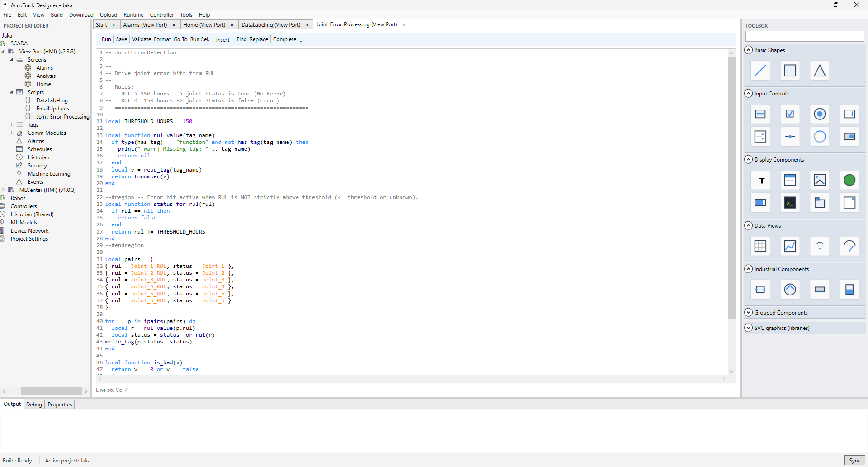868x467 pixels.
Task: Collapse the Basic Shapes toolbox section
Action: pos(749,50)
